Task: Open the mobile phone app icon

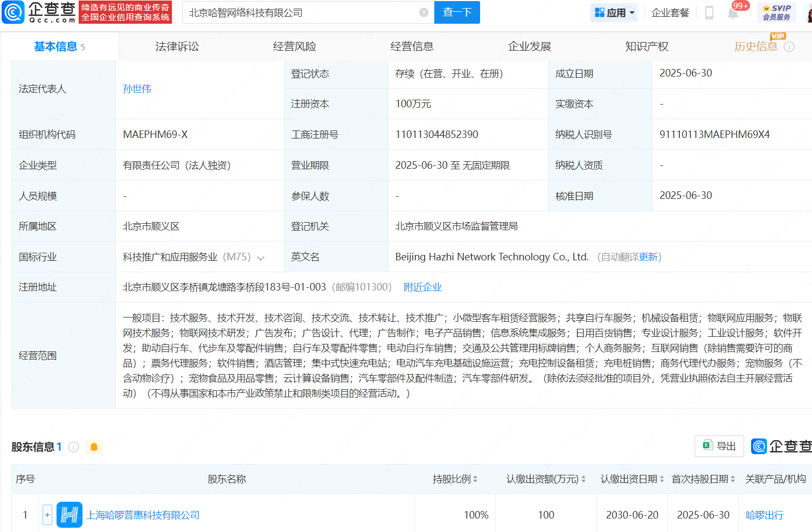Action: pos(709,12)
